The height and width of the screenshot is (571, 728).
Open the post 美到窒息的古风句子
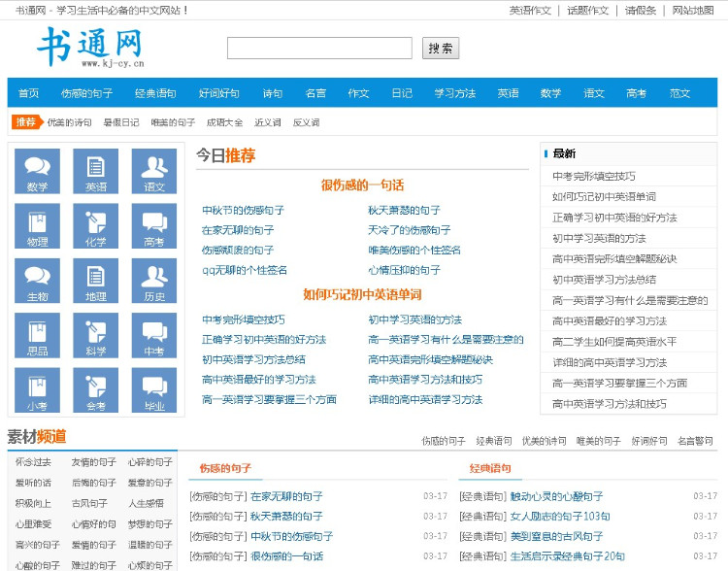pos(556,536)
